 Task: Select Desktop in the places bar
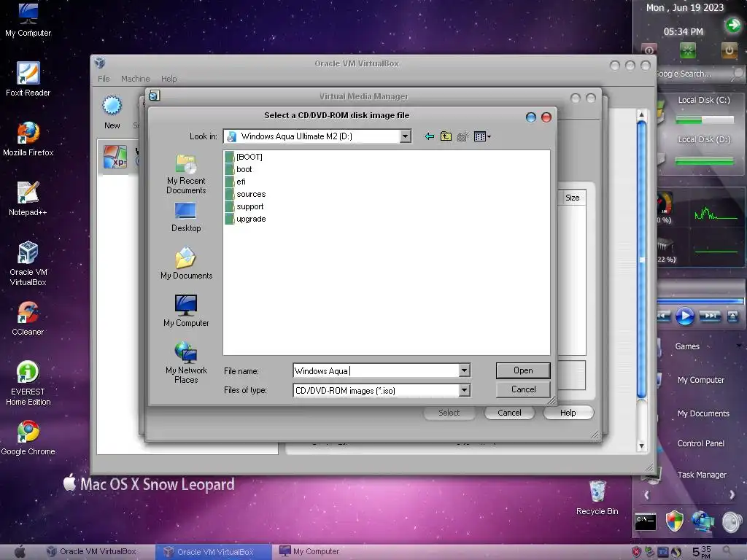pyautogui.click(x=186, y=217)
